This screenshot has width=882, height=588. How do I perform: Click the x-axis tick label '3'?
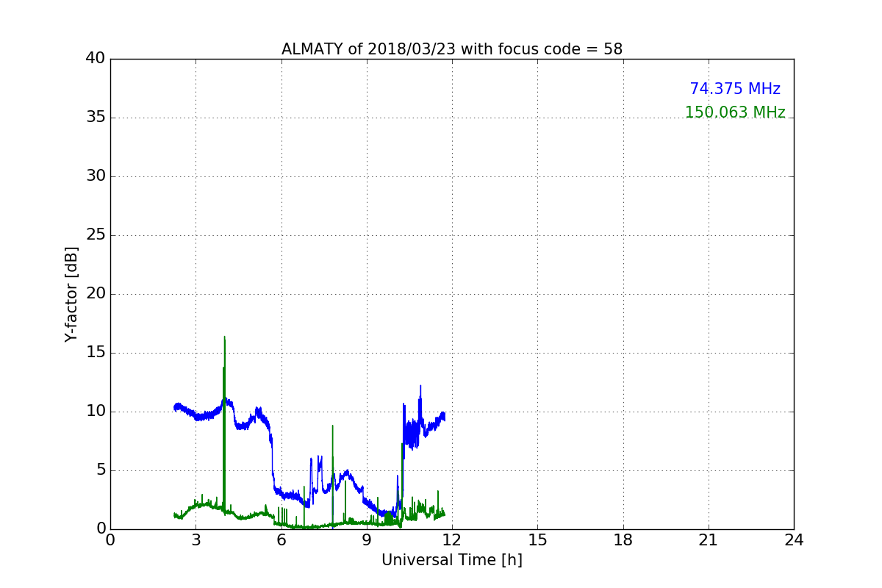(x=196, y=539)
